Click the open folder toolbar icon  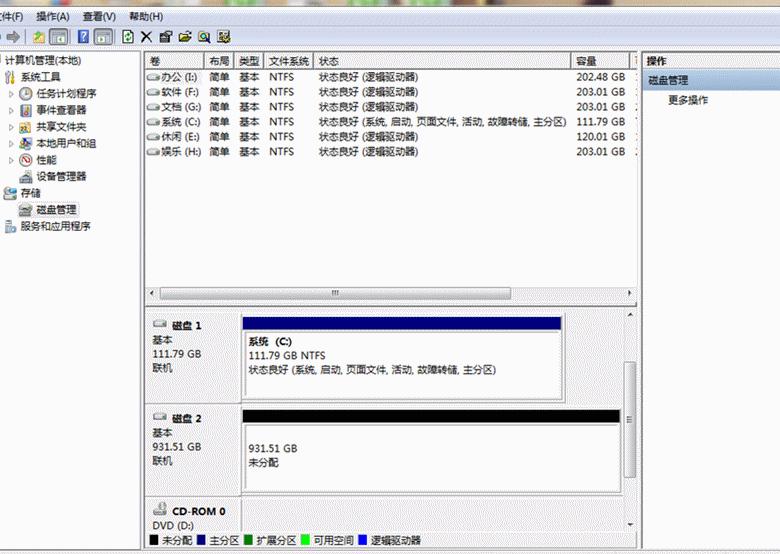[x=185, y=37]
